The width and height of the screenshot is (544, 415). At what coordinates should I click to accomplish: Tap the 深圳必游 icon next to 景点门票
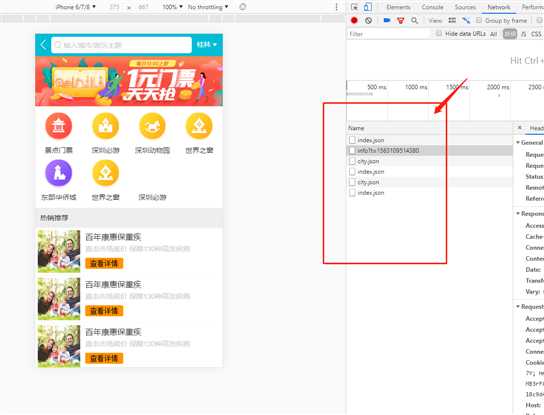pyautogui.click(x=105, y=126)
